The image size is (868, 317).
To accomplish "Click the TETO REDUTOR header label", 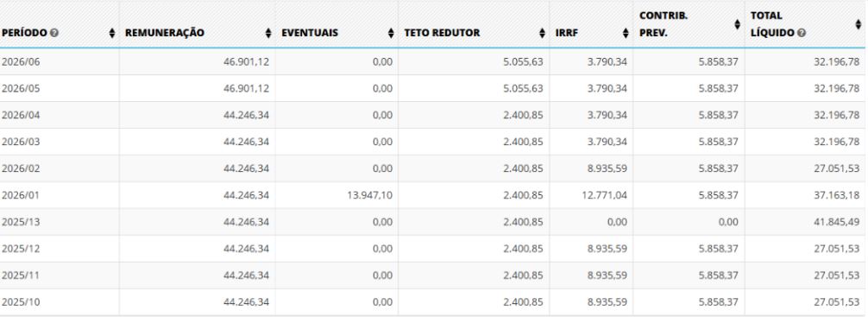I will click(443, 33).
